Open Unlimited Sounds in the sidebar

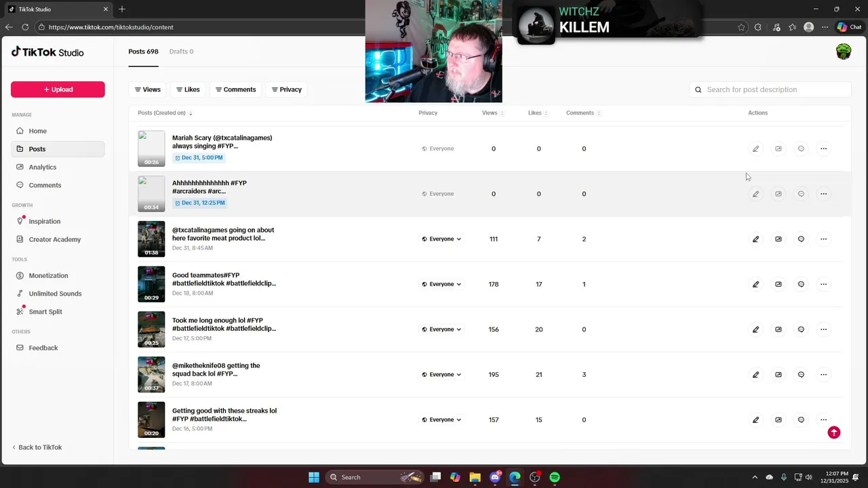[58, 293]
